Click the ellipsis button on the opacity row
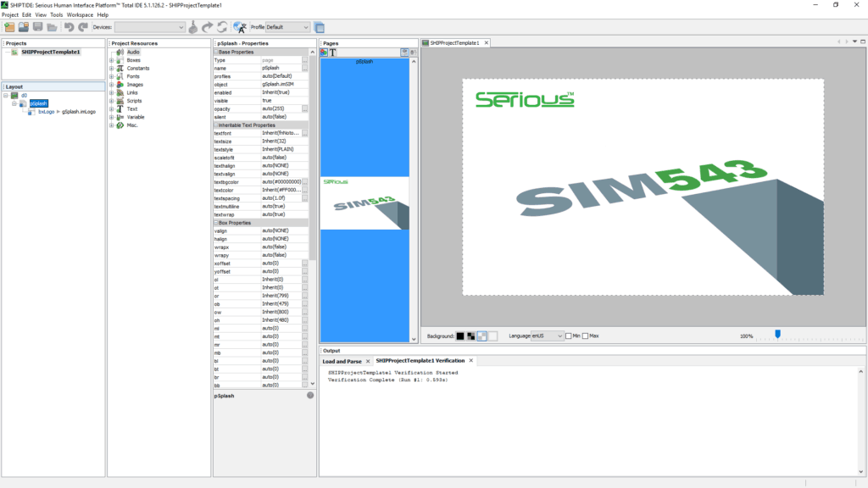 click(305, 109)
